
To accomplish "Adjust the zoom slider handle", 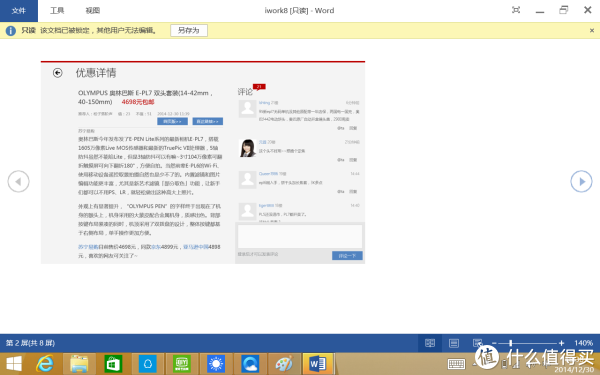I will pos(511,343).
